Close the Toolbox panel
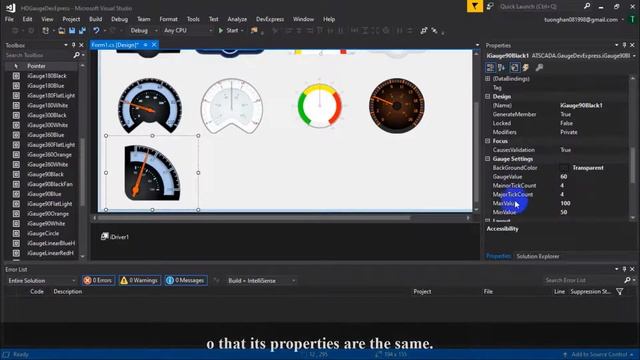The height and width of the screenshot is (360, 640). pyautogui.click(x=81, y=45)
